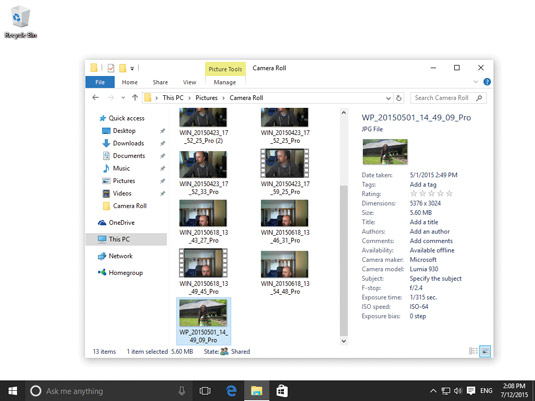Image resolution: width=535 pixels, height=401 pixels.
Task: Open the recent locations dropdown arrow
Action: click(x=123, y=98)
